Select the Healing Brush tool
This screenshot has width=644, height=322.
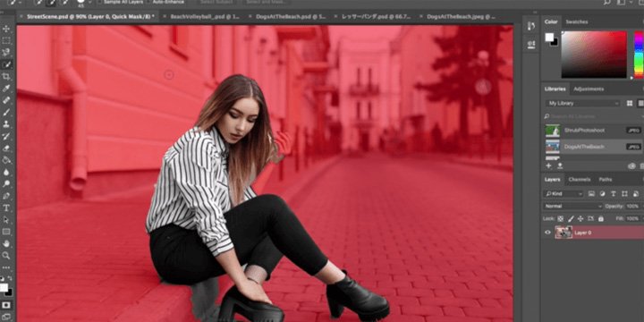click(6, 100)
